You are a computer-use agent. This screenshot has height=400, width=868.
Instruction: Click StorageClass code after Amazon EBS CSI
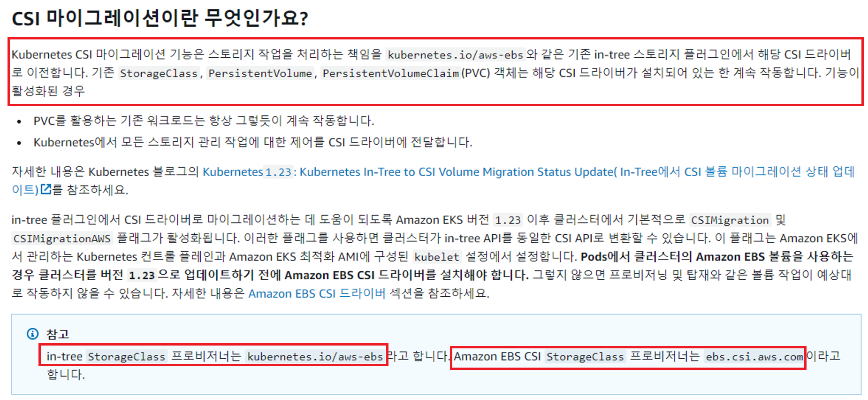[585, 357]
